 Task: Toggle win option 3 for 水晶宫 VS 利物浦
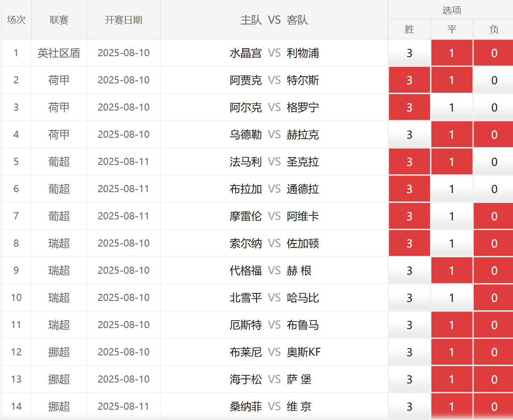(x=410, y=53)
